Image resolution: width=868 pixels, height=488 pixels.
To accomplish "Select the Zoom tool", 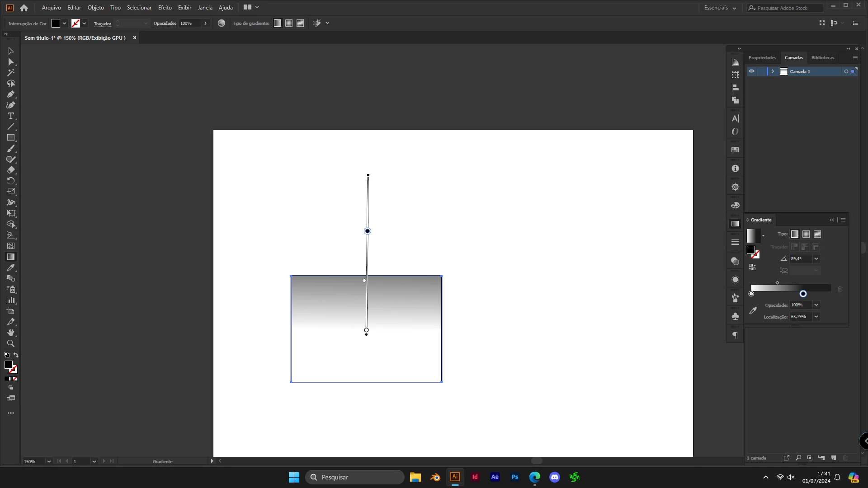I will [x=11, y=344].
